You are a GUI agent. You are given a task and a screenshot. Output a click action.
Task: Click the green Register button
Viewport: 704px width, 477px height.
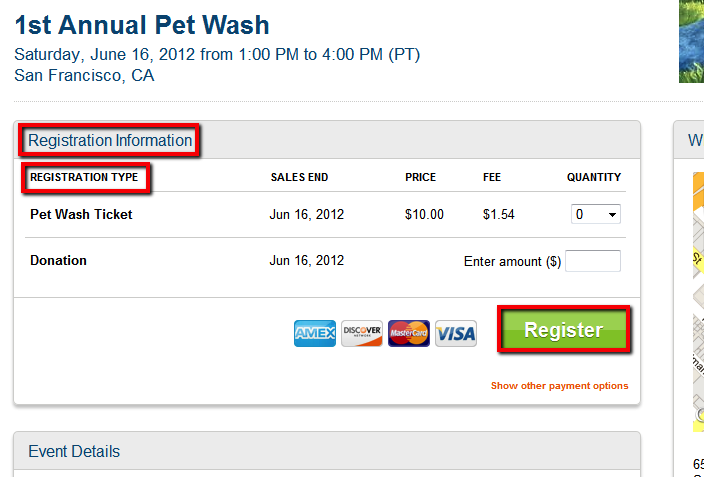click(x=563, y=330)
